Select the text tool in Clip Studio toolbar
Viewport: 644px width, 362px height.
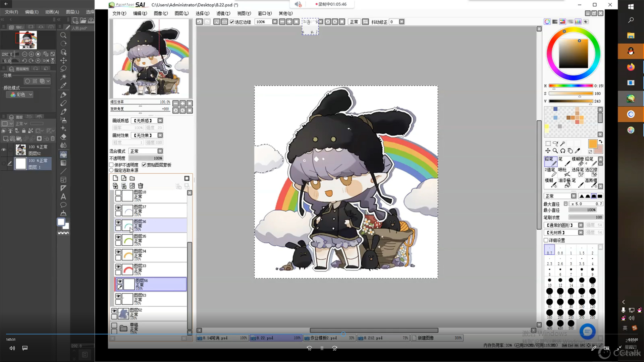coord(63,197)
